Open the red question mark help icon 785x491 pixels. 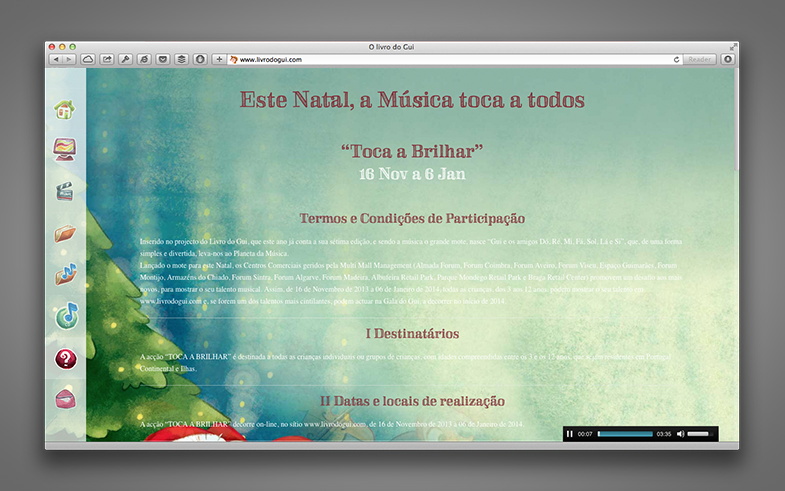66,359
